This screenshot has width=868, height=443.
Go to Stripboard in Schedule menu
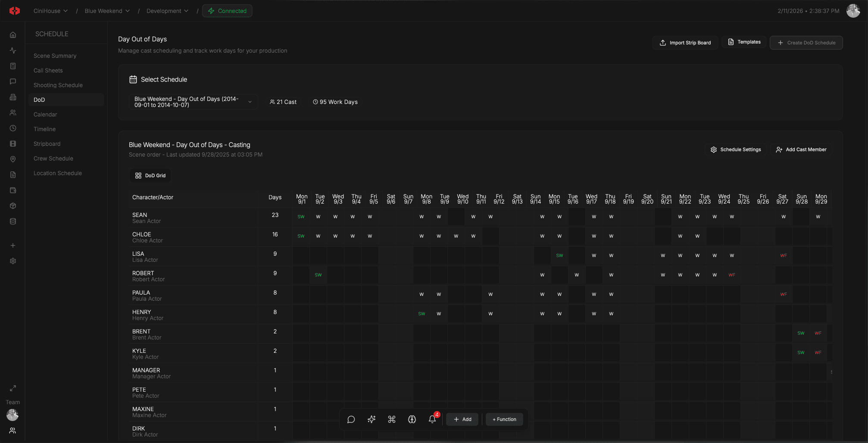pos(47,144)
